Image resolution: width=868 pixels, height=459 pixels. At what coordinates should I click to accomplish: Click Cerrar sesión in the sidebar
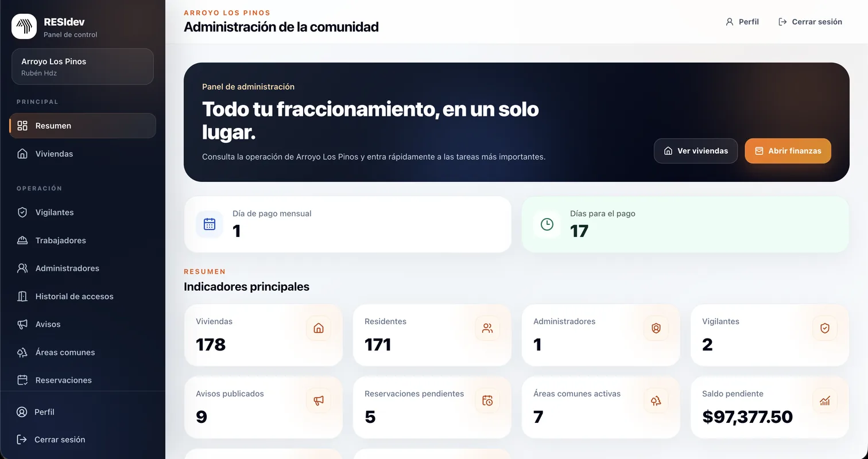[83, 439]
